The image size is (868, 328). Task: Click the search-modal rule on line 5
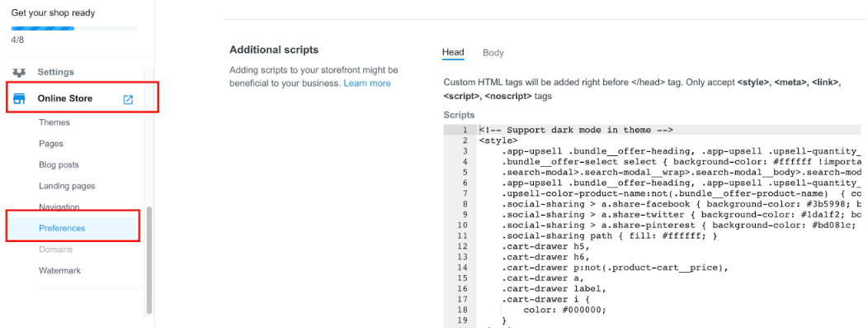[682, 173]
